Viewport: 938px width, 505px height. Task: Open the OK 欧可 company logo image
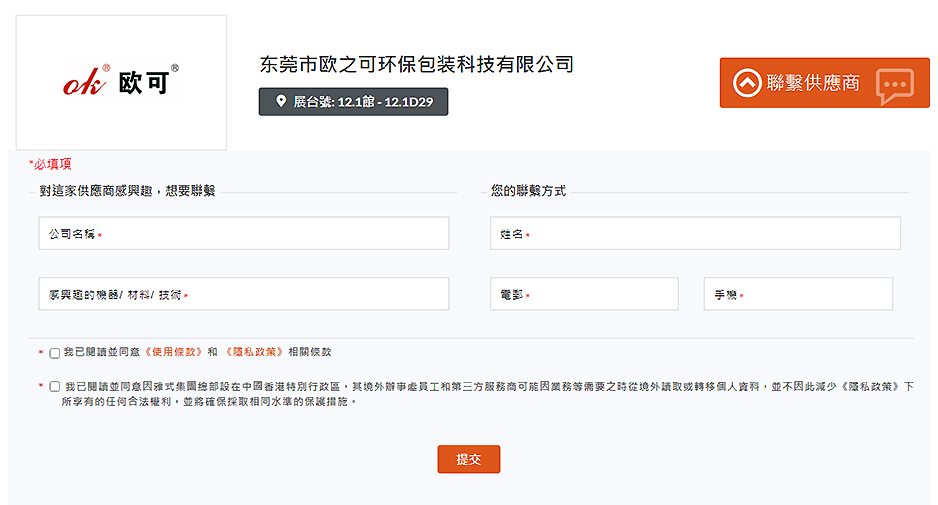coord(121,83)
